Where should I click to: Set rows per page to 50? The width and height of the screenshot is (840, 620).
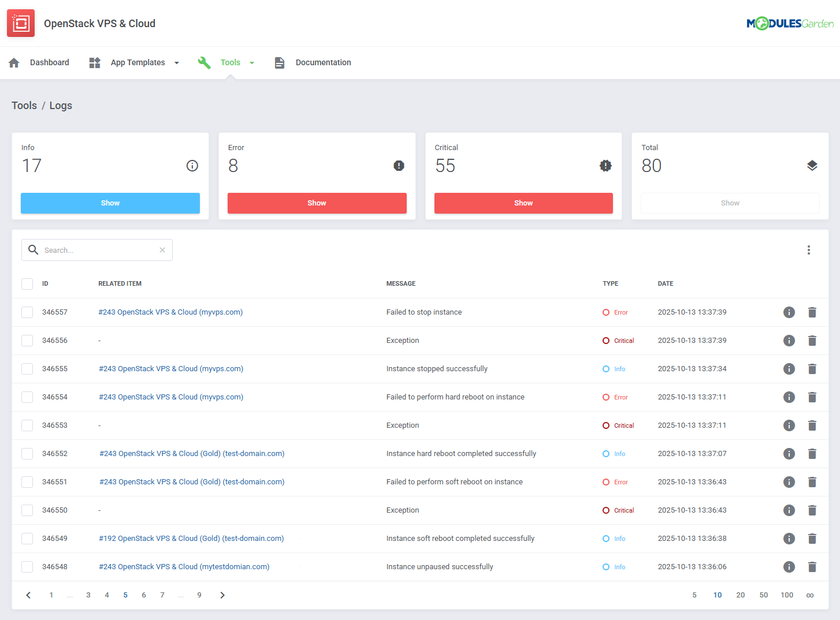763,595
